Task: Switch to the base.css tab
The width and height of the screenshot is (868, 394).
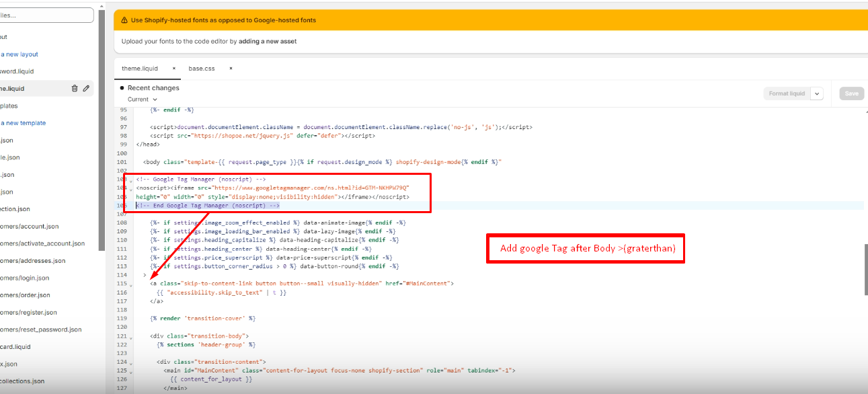Action: click(202, 69)
